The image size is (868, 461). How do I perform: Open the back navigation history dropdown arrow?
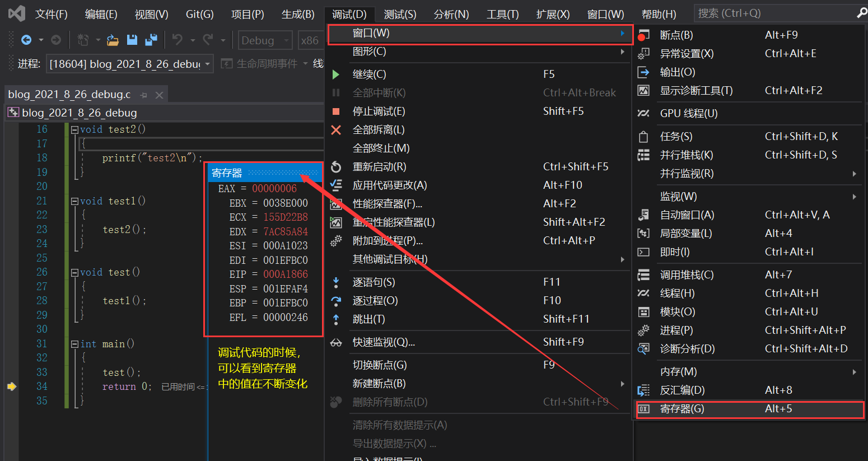tap(41, 40)
